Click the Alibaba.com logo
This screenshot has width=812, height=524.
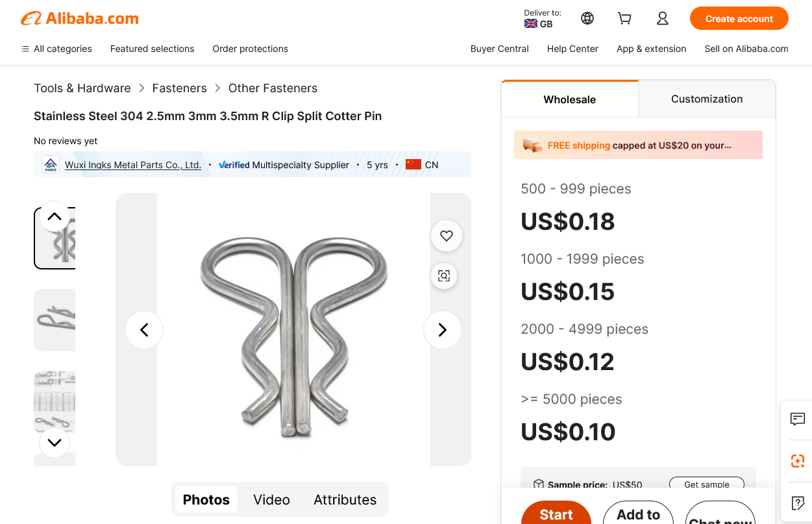point(80,19)
